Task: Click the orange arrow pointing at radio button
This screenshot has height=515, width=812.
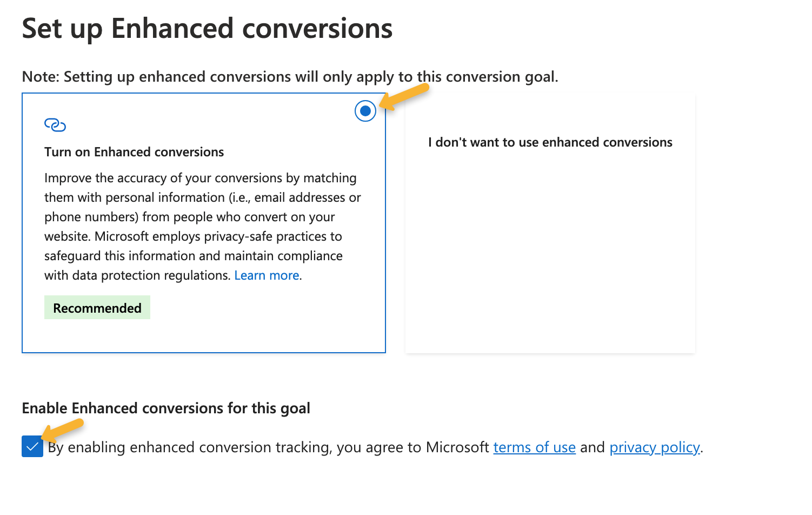Action: 404,97
